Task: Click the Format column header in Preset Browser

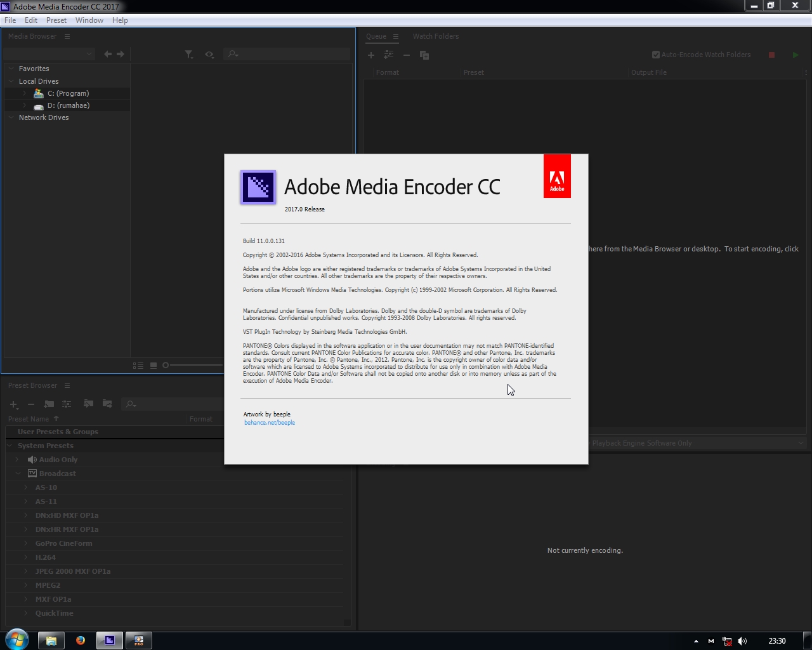Action: pos(201,419)
